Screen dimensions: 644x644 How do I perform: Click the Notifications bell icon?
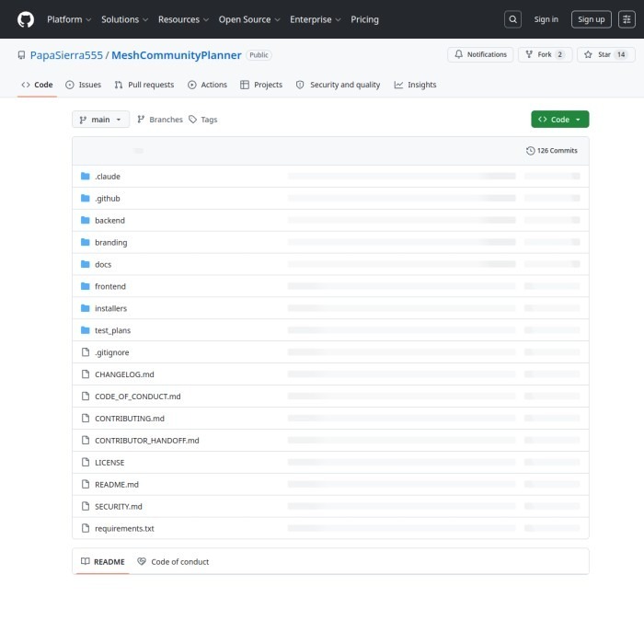pos(459,54)
